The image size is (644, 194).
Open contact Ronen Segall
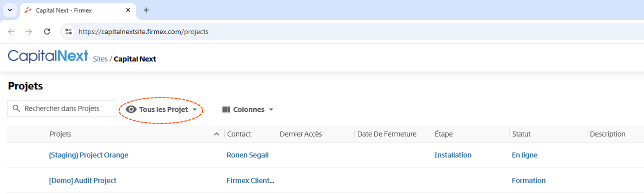tap(248, 155)
